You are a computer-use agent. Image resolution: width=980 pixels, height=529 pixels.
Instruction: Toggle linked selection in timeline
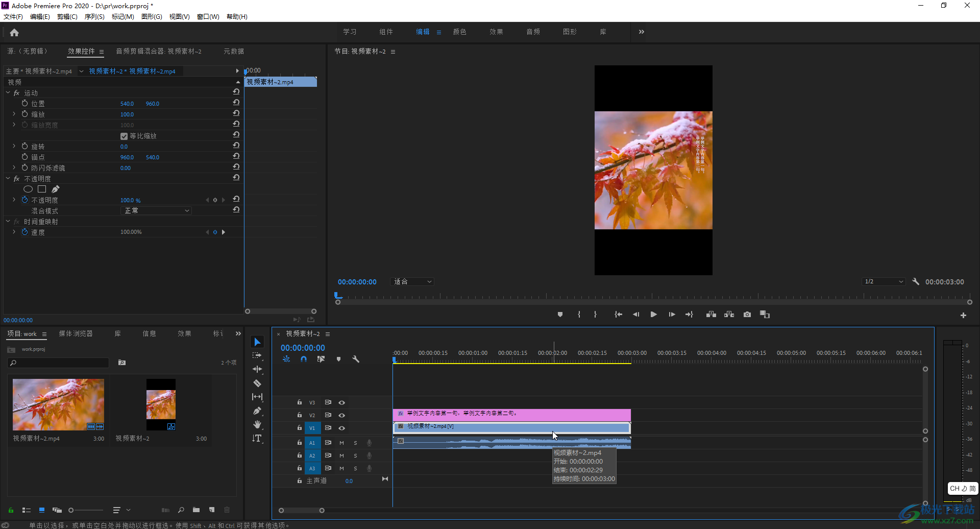[x=321, y=359]
